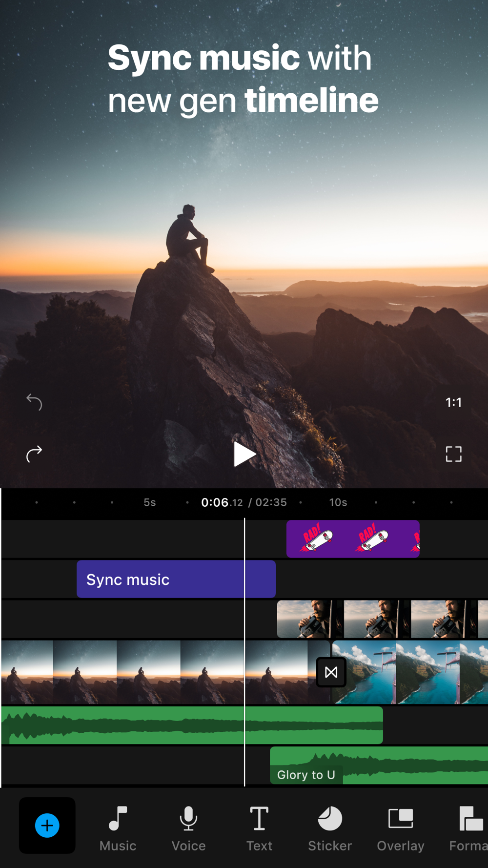Tap the transition icon between clips
488x868 pixels.
click(331, 672)
